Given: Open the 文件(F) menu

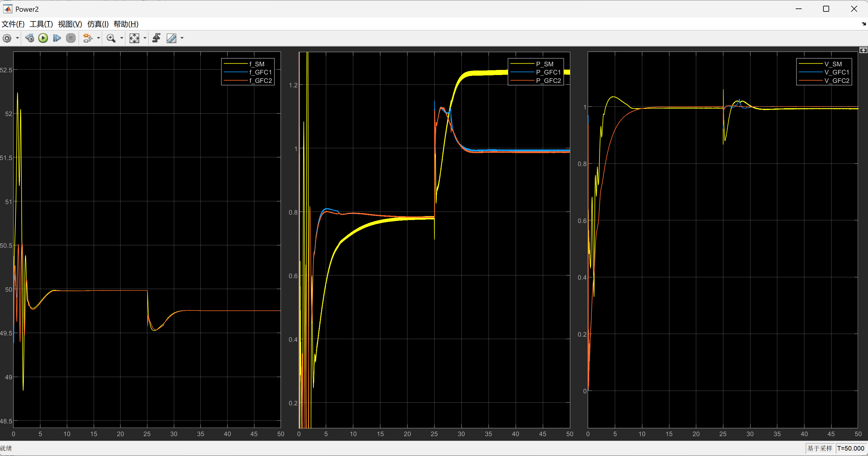Looking at the screenshot, I should (13, 24).
